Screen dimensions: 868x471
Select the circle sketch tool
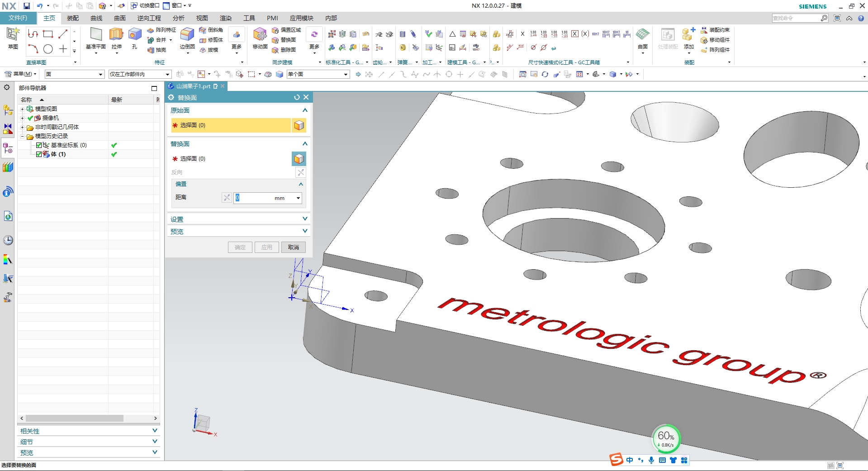(48, 49)
